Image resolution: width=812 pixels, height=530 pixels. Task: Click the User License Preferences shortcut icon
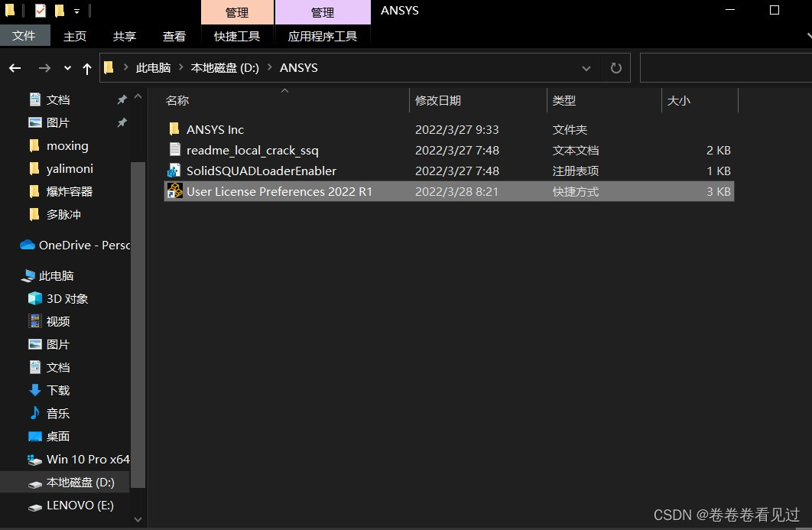174,191
